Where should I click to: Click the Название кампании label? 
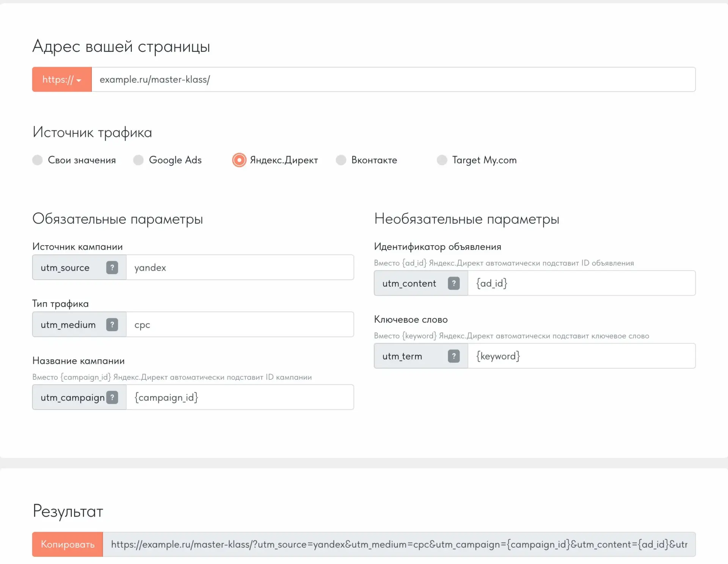tap(78, 361)
